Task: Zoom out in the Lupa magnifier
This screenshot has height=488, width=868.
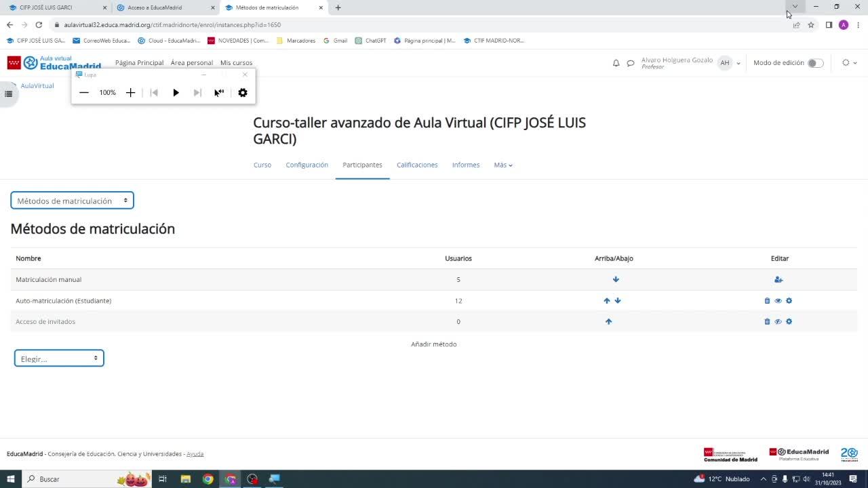Action: coord(84,93)
